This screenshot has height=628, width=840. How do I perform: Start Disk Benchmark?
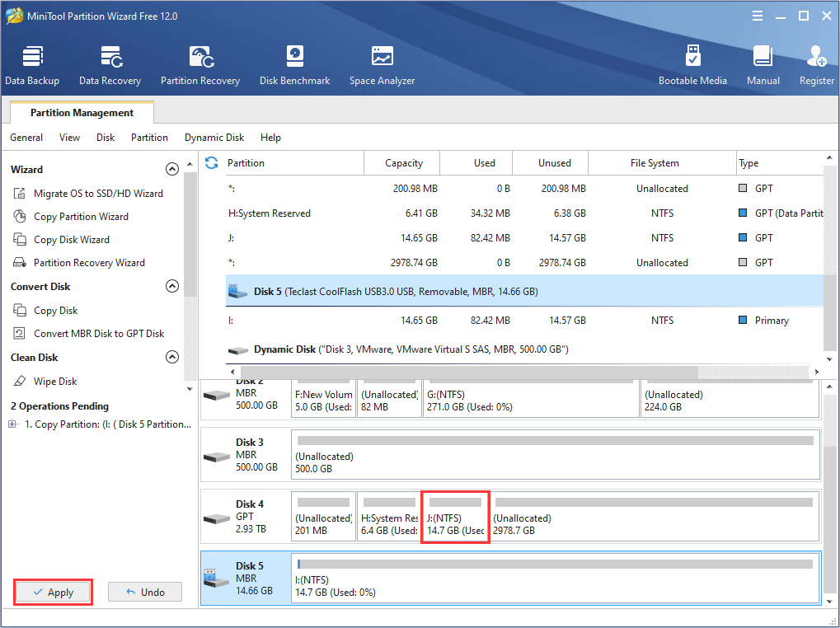coord(294,65)
